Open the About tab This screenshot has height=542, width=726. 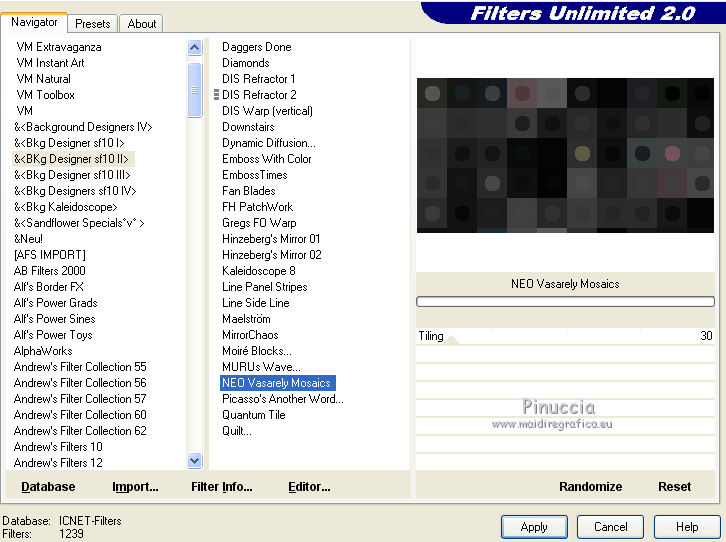coord(142,24)
